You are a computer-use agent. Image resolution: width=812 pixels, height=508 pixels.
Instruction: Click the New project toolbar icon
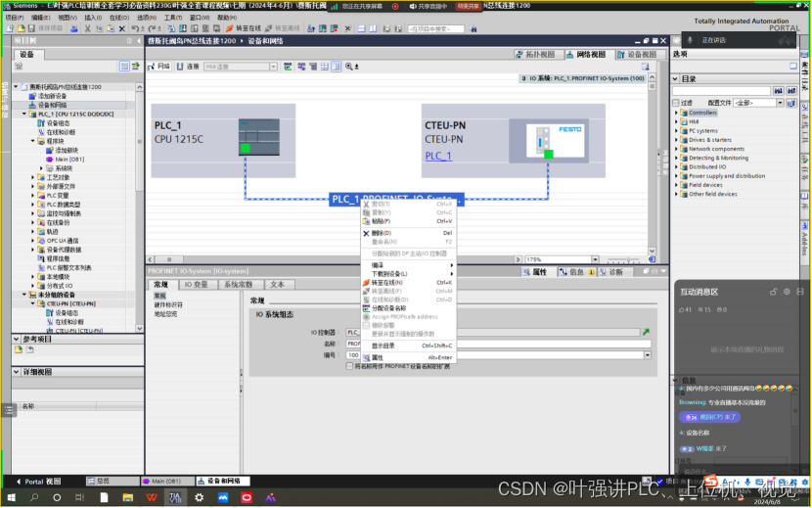10,28
